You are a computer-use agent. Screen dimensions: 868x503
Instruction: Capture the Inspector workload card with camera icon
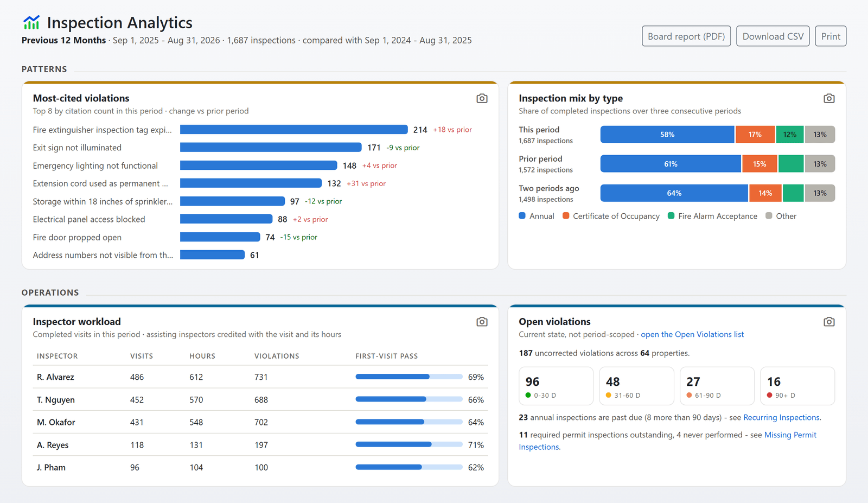click(x=482, y=322)
